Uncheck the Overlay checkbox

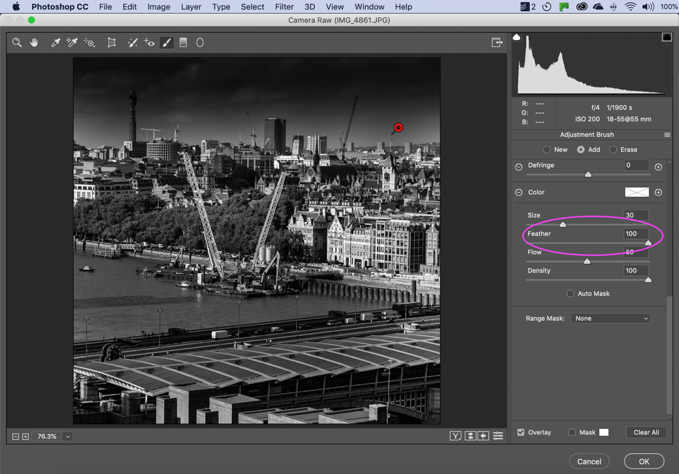point(521,433)
